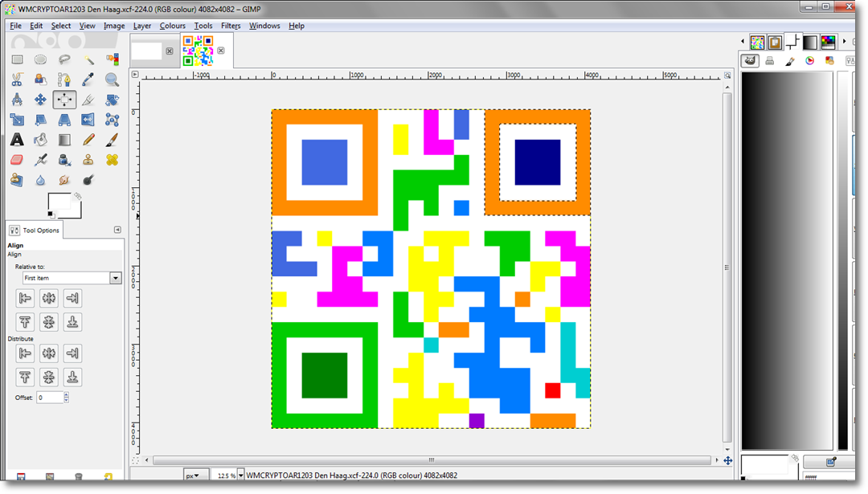
Task: Select the Ellipse Select tool
Action: coord(40,59)
